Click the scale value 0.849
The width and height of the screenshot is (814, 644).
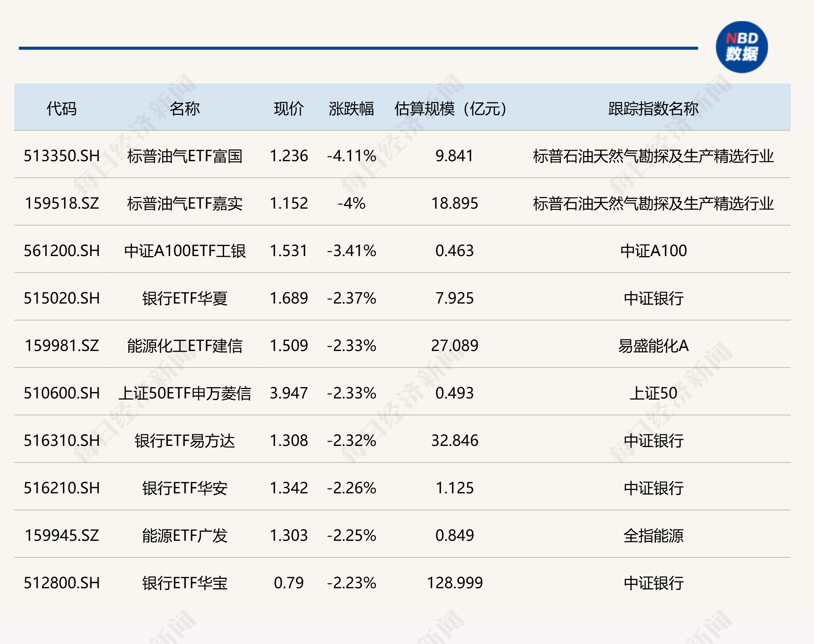coord(454,536)
